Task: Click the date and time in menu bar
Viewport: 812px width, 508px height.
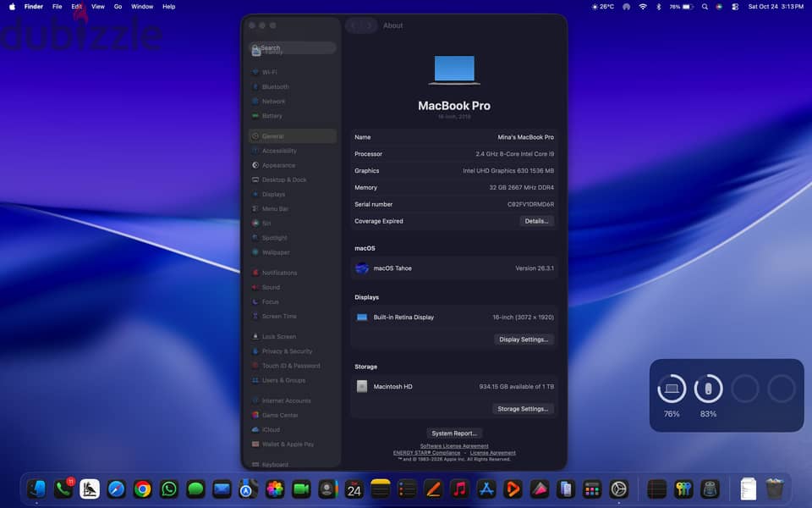Action: [x=776, y=7]
